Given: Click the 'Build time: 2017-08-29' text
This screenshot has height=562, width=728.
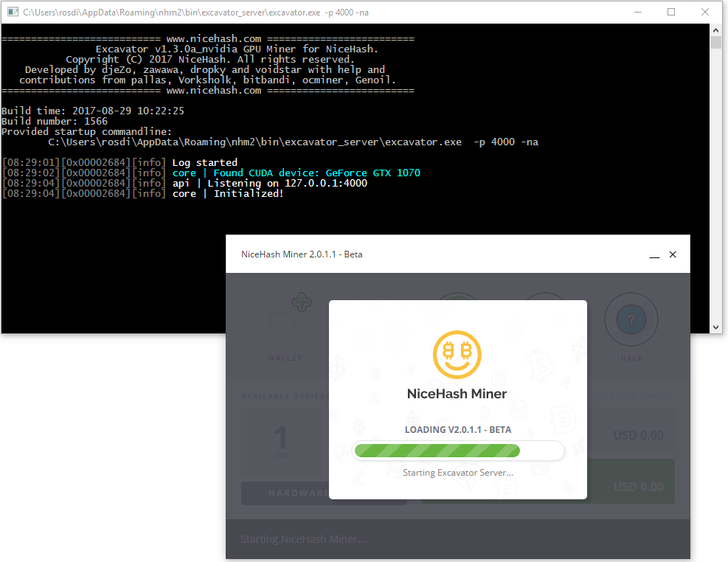Looking at the screenshot, I should (x=93, y=111).
